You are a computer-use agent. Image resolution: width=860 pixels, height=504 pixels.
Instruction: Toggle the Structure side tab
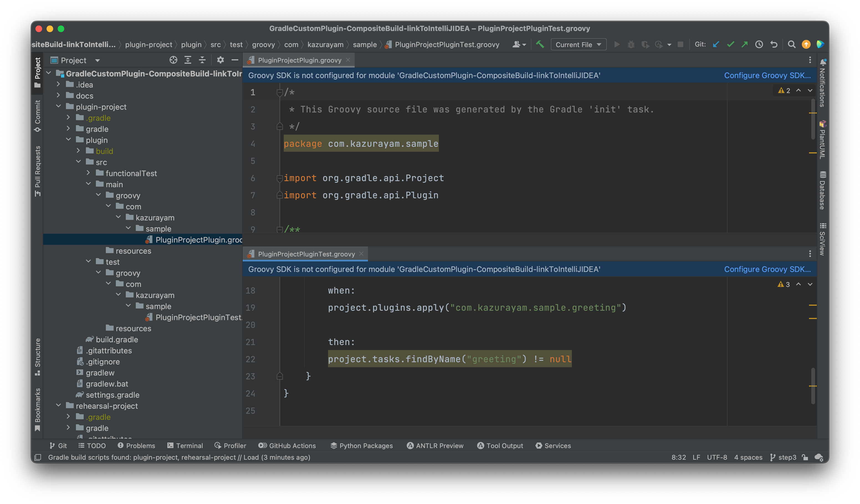(x=37, y=357)
